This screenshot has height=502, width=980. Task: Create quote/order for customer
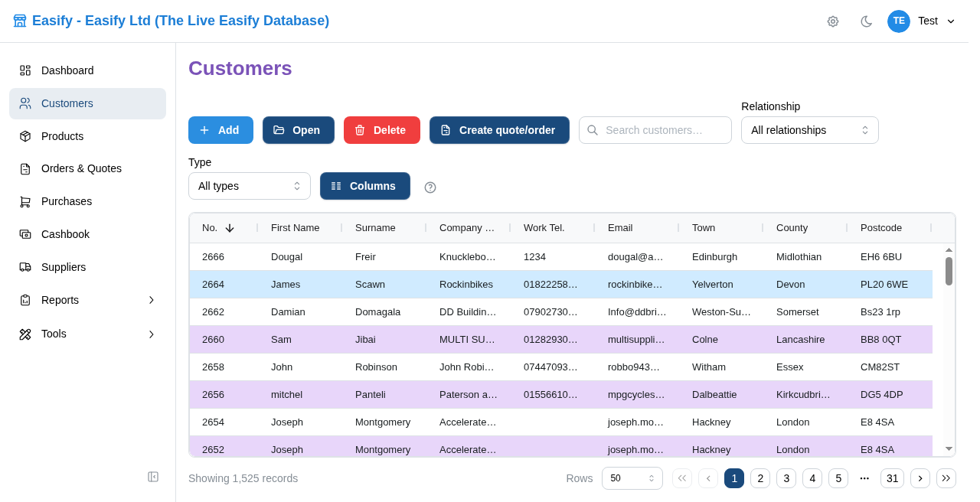(x=499, y=130)
